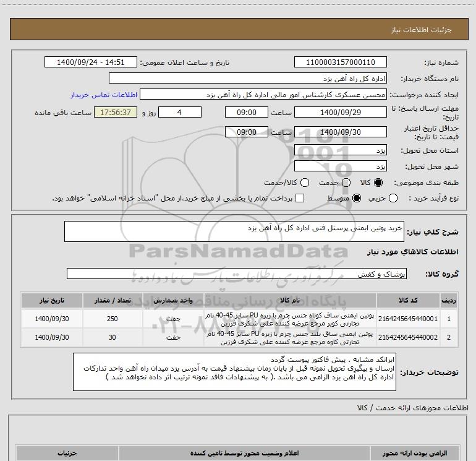The height and width of the screenshot is (461, 476).
Task: Click section title اطلاعات مجوزهای ارائه خدمت / کالا
Action: [x=412, y=408]
